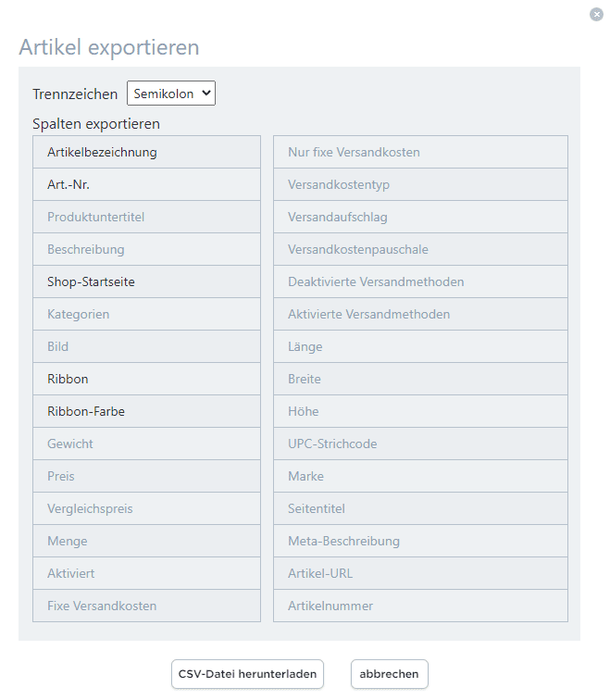Toggle Shop-Startseite column selection

click(146, 281)
